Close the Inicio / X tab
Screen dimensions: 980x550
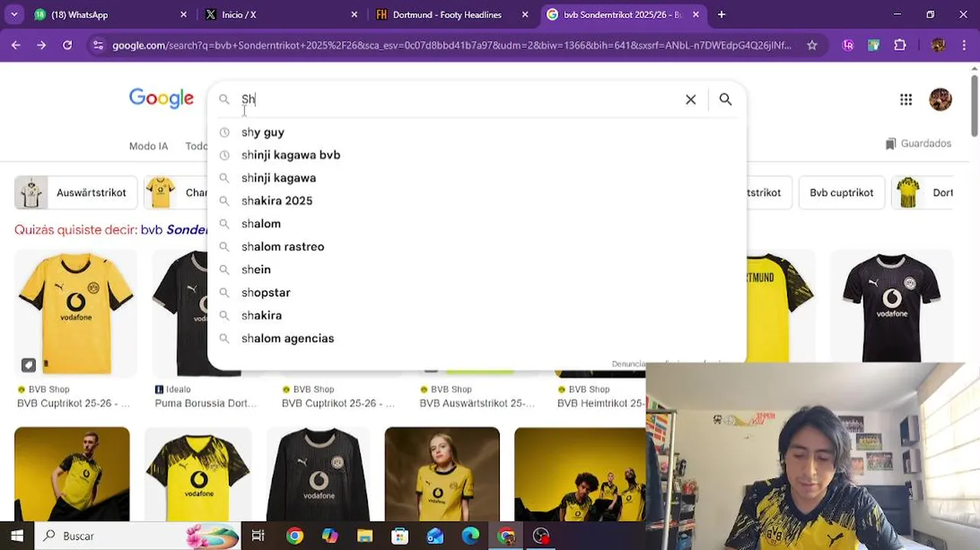(x=354, y=15)
